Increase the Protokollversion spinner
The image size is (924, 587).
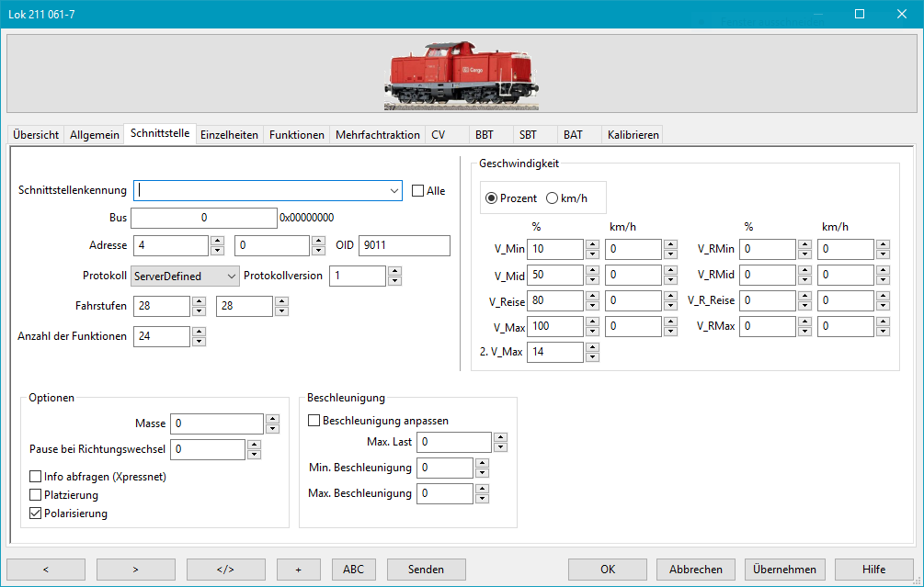[394, 271]
